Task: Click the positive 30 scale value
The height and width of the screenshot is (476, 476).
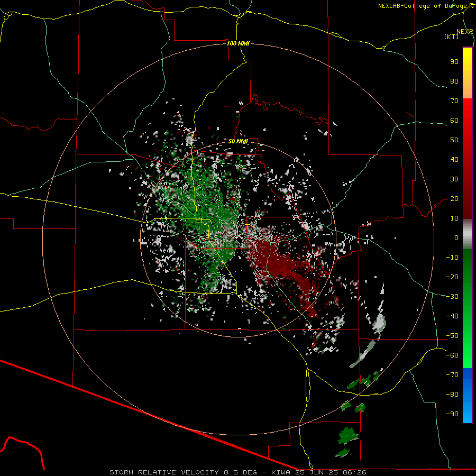Action: pos(454,179)
